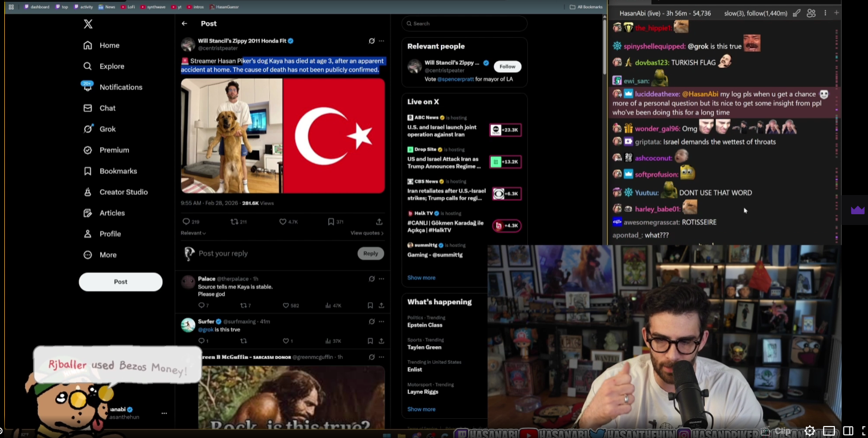
Task: Open the three-dot menu on Palace's reply
Action: point(382,279)
